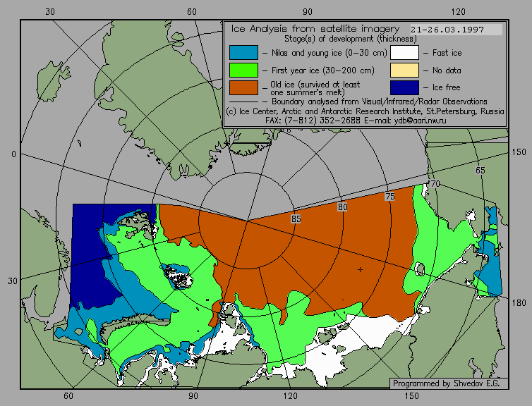Click 'Boundary analysed from Visual/Infrared/Radar Observations' text
532x406 pixels.
pyautogui.click(x=380, y=101)
